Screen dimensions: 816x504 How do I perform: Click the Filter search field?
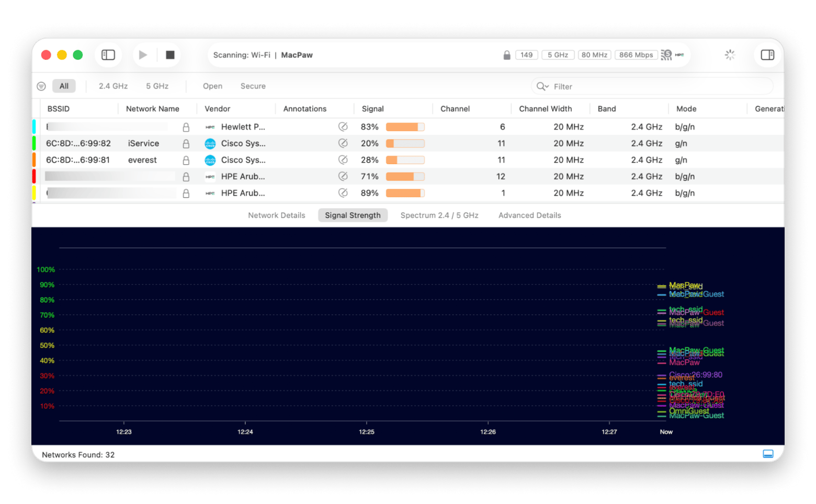(x=652, y=86)
